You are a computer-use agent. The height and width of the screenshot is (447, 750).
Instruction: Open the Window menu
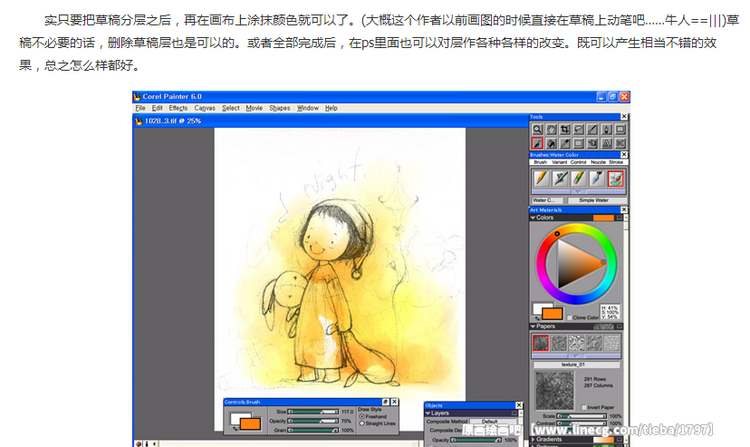coord(308,108)
